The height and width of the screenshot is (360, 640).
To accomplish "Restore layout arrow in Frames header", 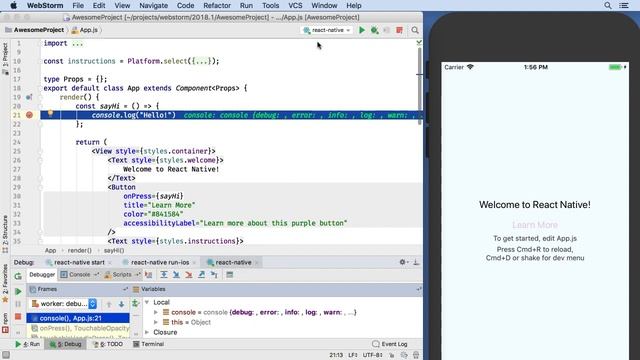I will [125, 289].
